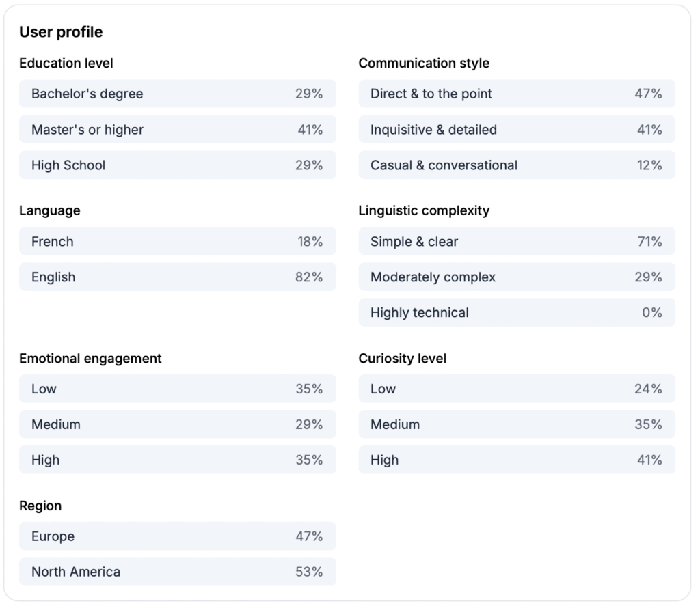Click the User profile heading
Image resolution: width=700 pixels, height=608 pixels.
pos(61,32)
